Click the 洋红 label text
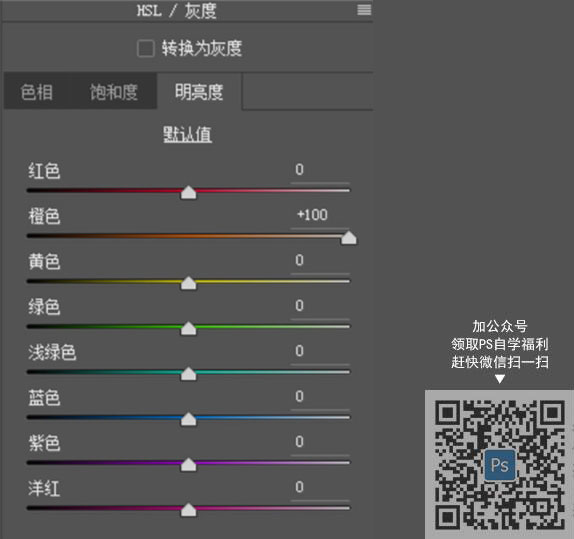This screenshot has width=574, height=539. [x=44, y=489]
